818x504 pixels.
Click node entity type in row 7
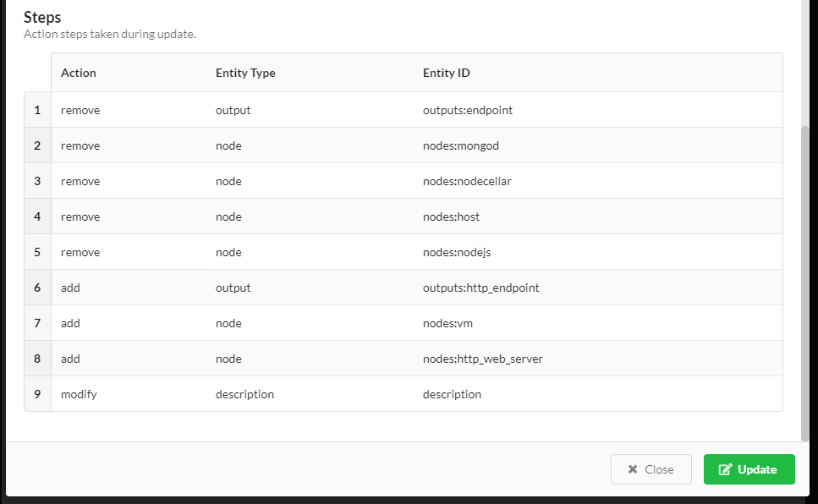coord(228,323)
